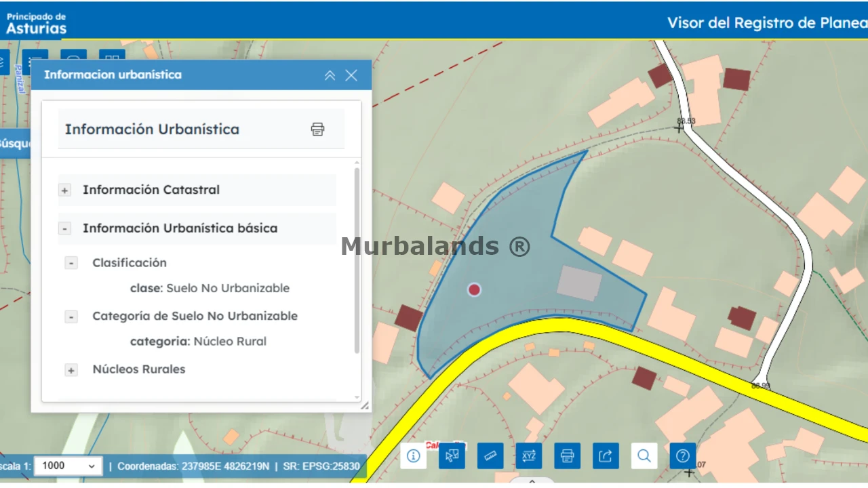Open the XYZ coordinate conversion tool

point(529,455)
